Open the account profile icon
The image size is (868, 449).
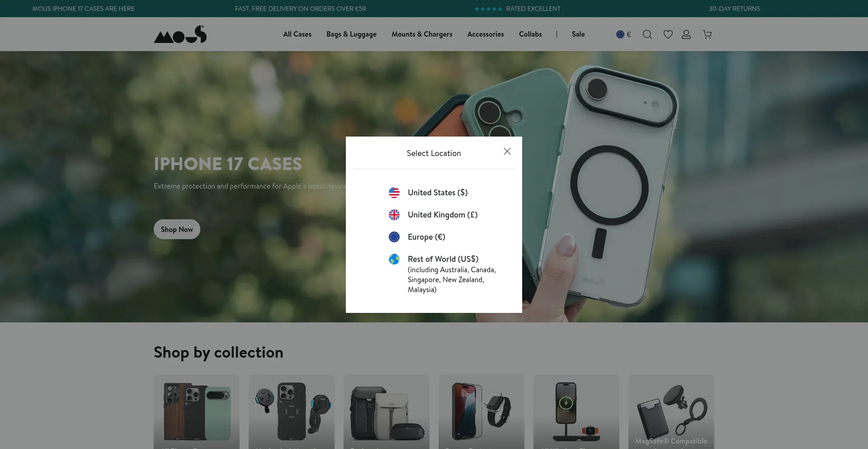(x=686, y=34)
